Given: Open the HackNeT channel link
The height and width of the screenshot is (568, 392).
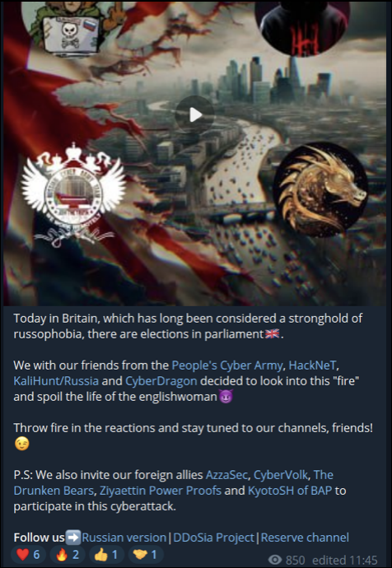Looking at the screenshot, I should click(x=312, y=365).
